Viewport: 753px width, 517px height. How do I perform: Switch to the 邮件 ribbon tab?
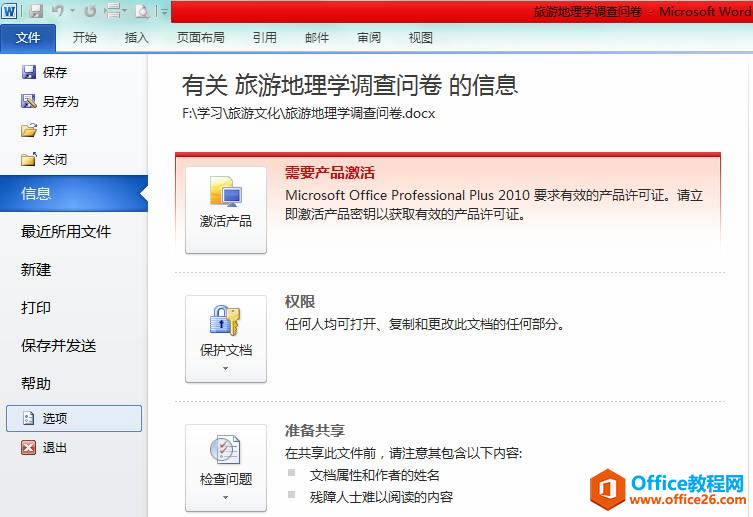317,37
